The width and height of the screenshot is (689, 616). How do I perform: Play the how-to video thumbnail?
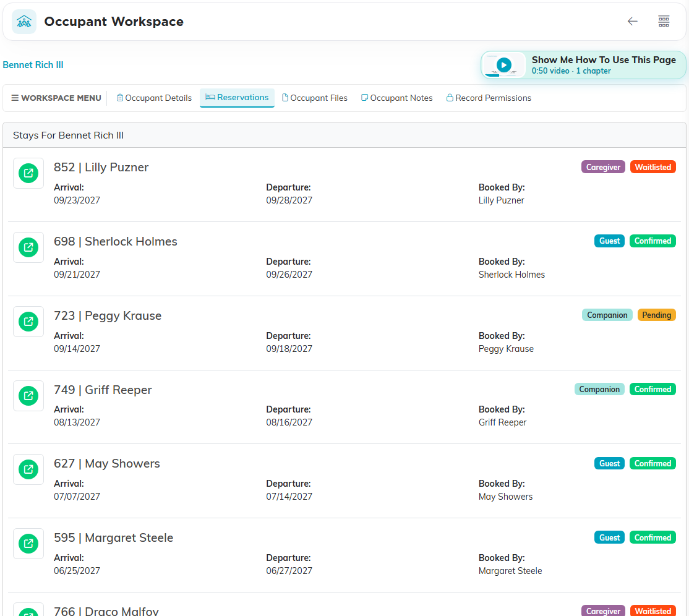(503, 65)
